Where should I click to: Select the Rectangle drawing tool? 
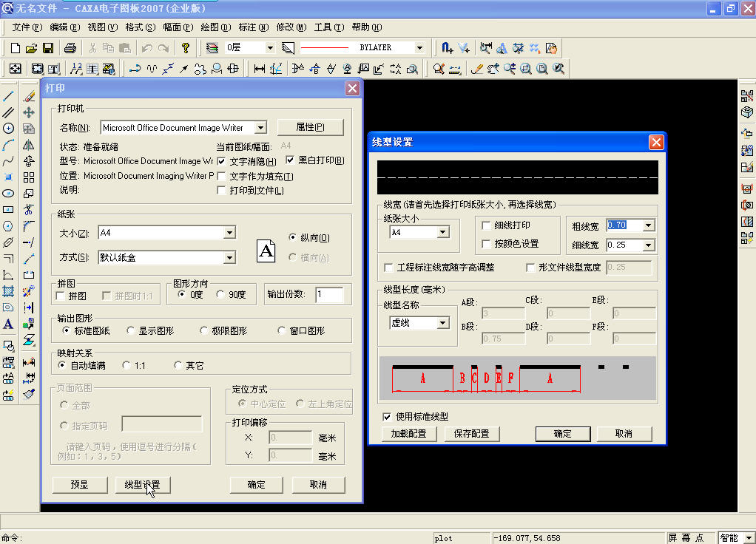click(8, 210)
